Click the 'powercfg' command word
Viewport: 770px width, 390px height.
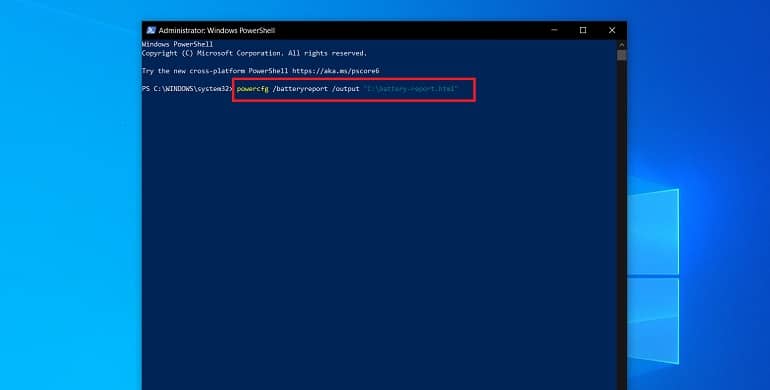tap(252, 89)
